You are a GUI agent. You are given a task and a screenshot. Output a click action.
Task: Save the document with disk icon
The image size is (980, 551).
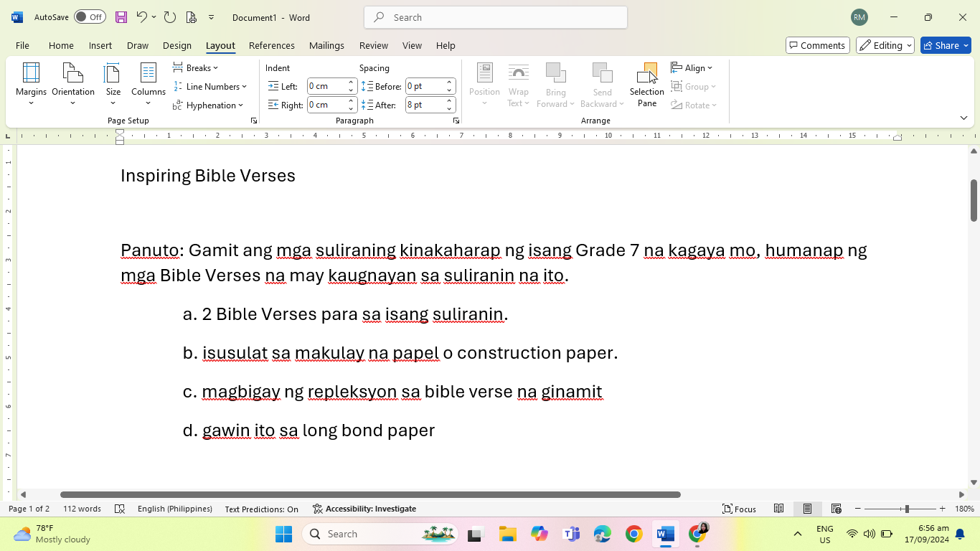pyautogui.click(x=121, y=17)
